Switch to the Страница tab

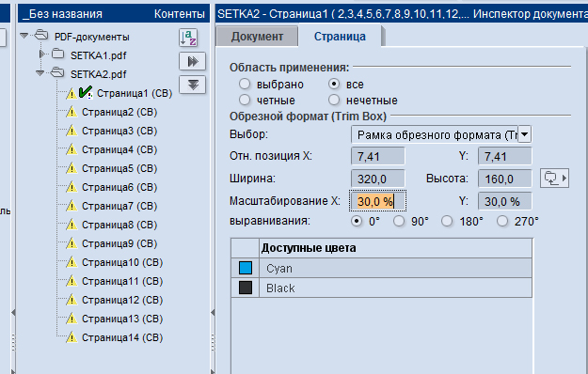pos(340,37)
